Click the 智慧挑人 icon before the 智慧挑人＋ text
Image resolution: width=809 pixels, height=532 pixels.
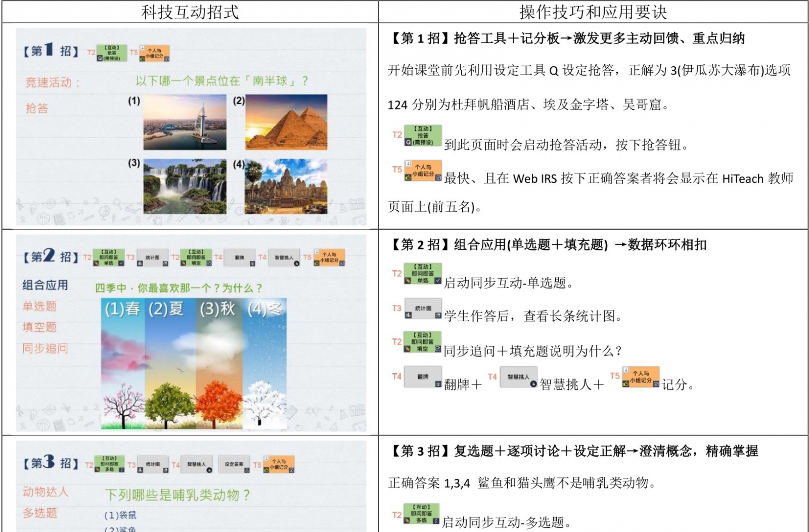[518, 377]
